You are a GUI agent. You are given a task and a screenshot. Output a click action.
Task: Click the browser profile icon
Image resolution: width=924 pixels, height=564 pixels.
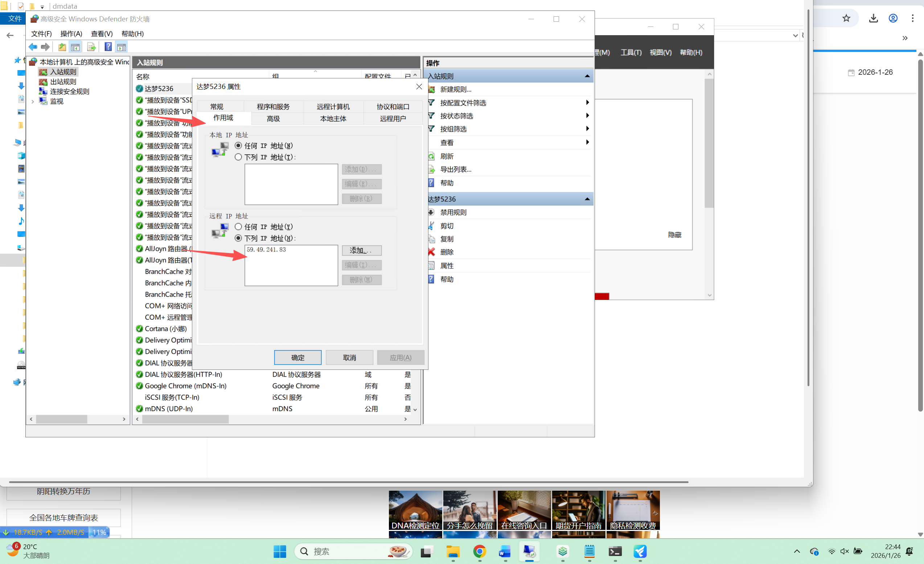pyautogui.click(x=893, y=18)
